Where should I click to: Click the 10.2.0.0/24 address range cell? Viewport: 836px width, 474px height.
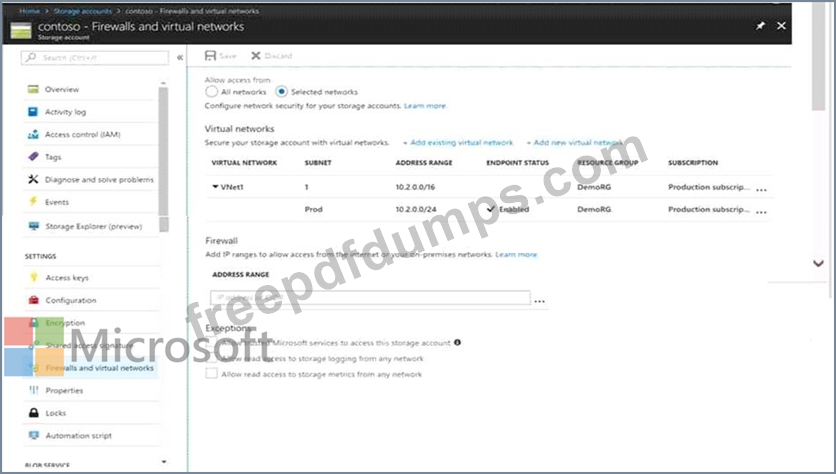(x=415, y=209)
